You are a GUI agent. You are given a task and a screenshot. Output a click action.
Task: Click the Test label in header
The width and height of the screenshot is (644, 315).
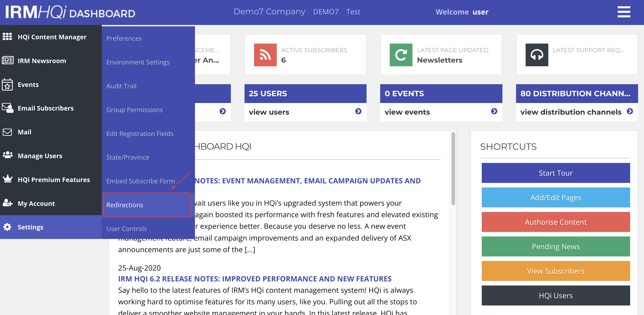pos(353,12)
